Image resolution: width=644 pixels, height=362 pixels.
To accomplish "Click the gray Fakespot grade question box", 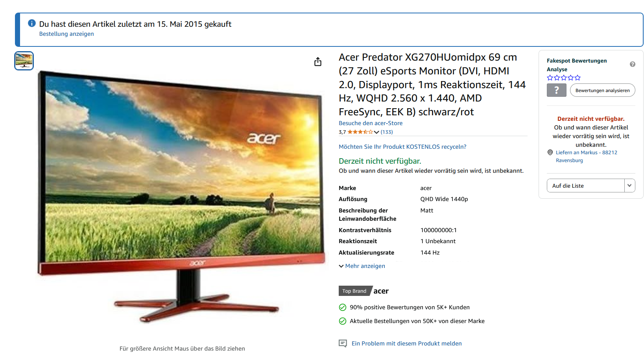I will tap(556, 90).
